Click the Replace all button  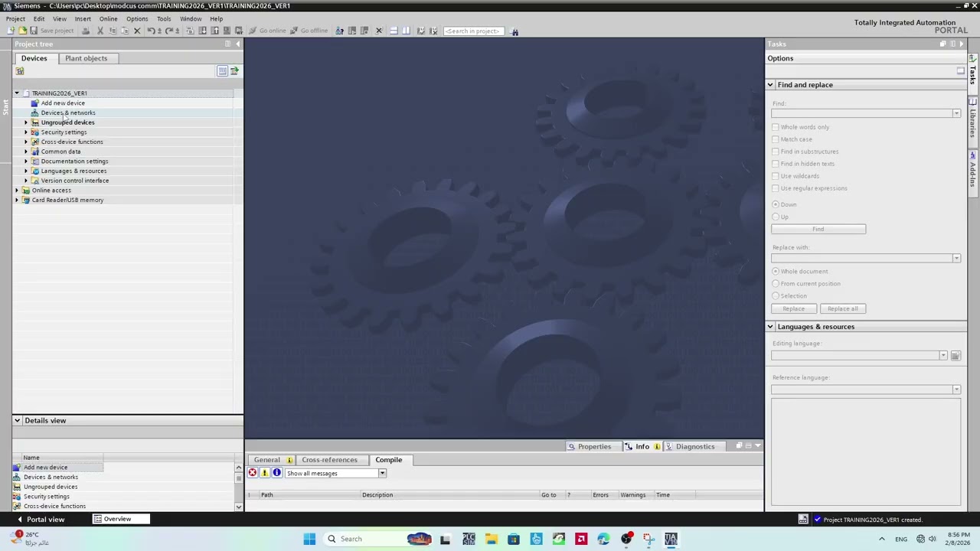coord(842,308)
